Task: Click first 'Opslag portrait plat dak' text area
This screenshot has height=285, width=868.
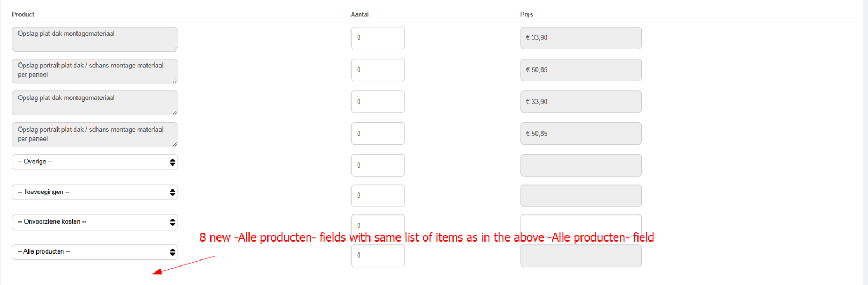Action: (x=94, y=71)
